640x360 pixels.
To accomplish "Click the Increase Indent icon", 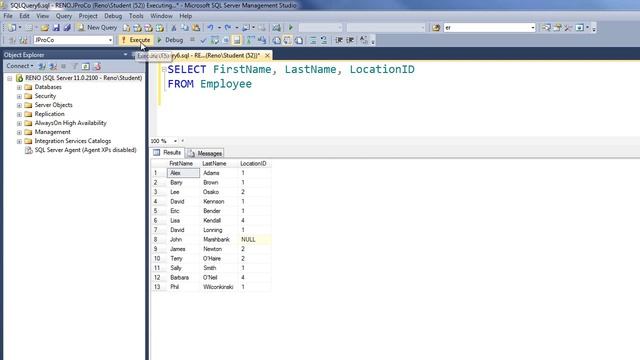I will [350, 40].
